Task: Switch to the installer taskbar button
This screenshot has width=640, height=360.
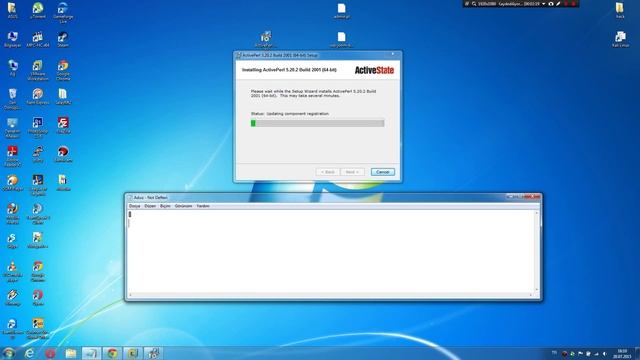Action: tap(153, 353)
